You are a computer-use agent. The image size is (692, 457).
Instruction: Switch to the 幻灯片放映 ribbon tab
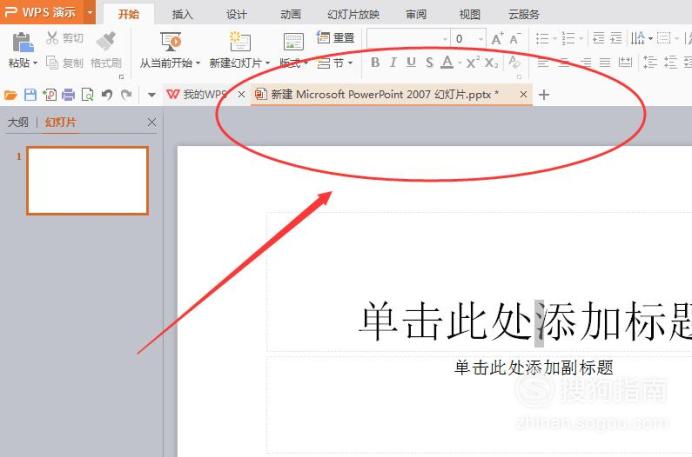(x=354, y=15)
